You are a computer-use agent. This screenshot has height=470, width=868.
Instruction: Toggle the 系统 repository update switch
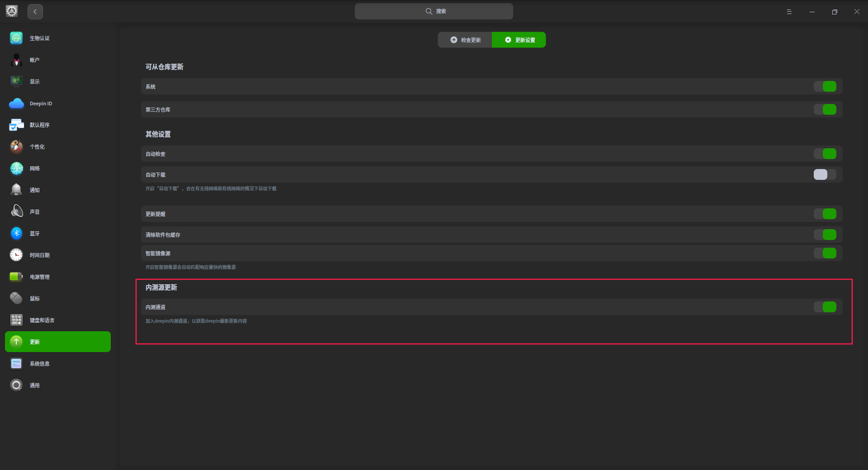point(825,86)
